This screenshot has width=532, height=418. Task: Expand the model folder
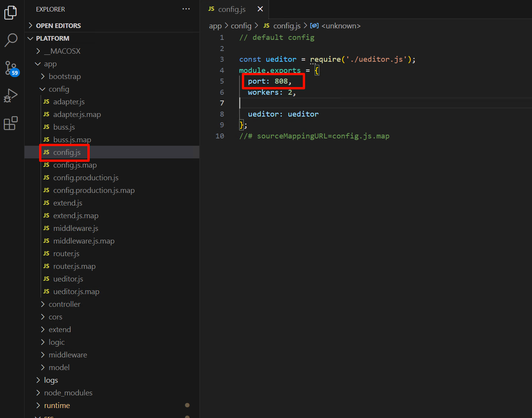pyautogui.click(x=112, y=367)
